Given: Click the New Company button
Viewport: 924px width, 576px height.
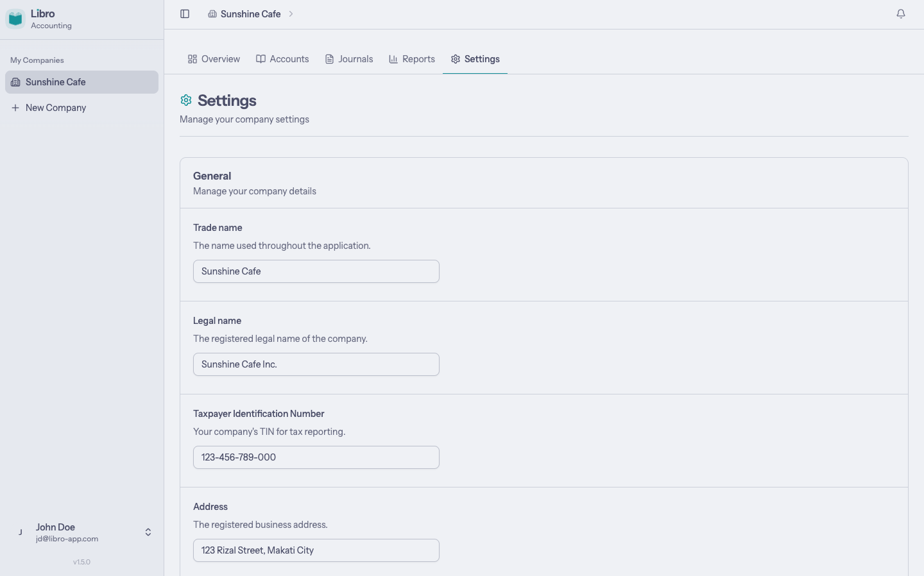Looking at the screenshot, I should coord(56,108).
